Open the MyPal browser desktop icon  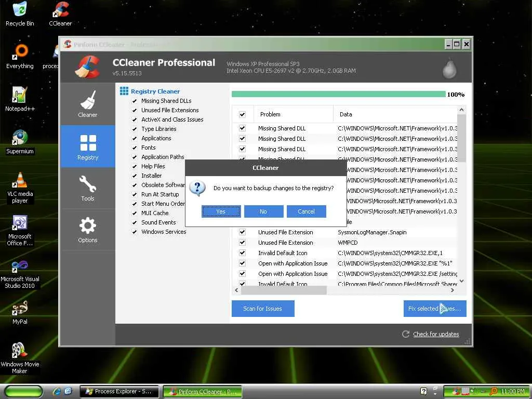click(20, 313)
